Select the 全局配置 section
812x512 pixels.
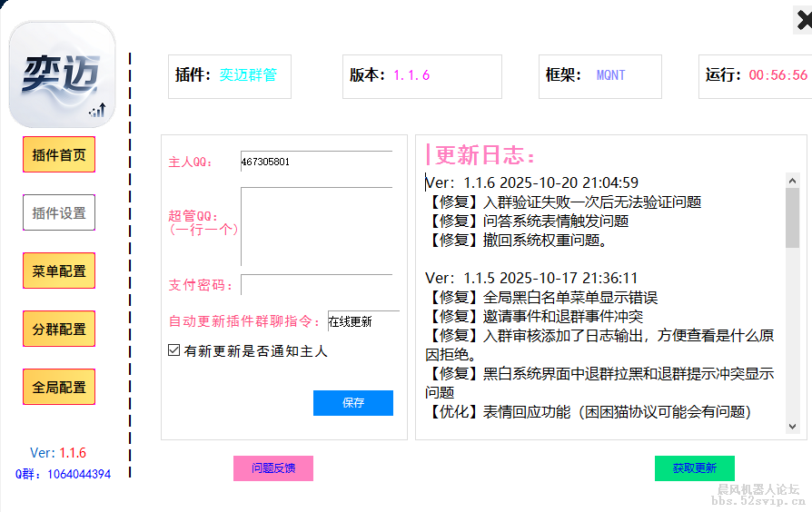(x=59, y=387)
